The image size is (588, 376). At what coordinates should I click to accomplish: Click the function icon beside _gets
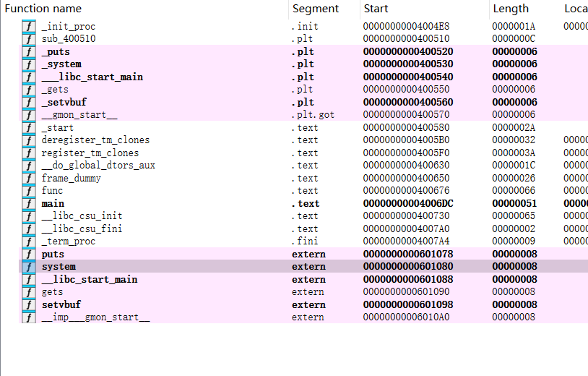(x=29, y=90)
